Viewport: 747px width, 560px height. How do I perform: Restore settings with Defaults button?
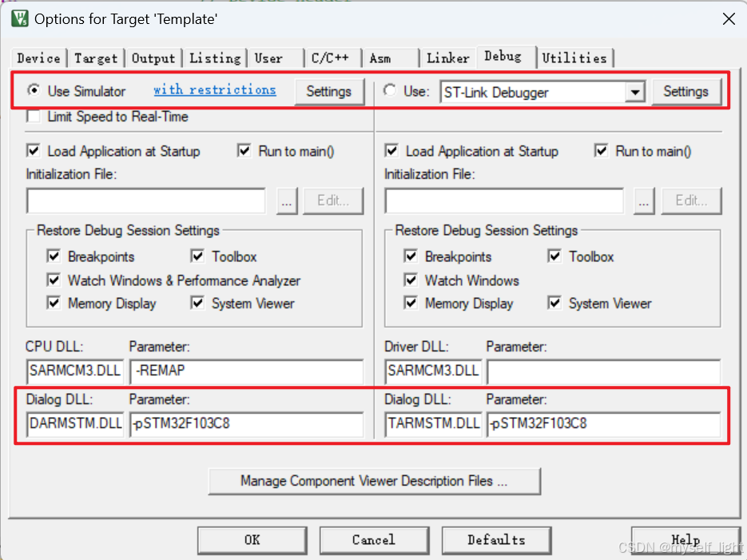point(496,541)
